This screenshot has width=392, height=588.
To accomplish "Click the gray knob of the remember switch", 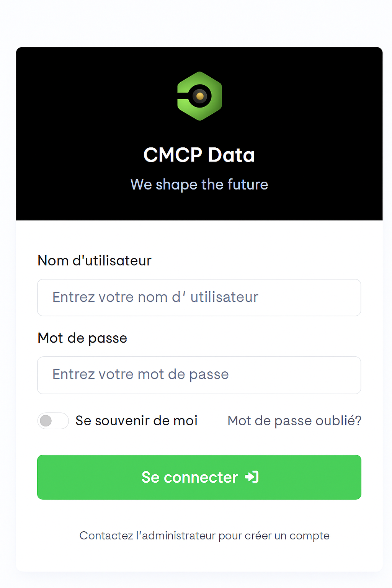I will [46, 421].
